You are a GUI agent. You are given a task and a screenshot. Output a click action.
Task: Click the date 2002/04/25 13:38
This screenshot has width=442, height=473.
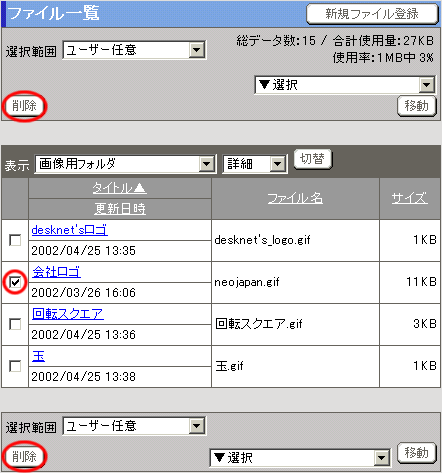click(84, 377)
